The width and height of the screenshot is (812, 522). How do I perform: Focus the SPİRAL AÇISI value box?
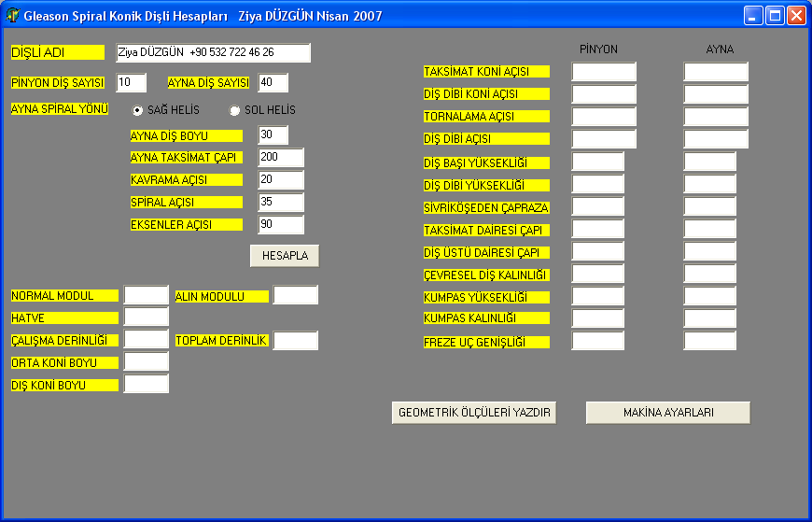point(281,203)
